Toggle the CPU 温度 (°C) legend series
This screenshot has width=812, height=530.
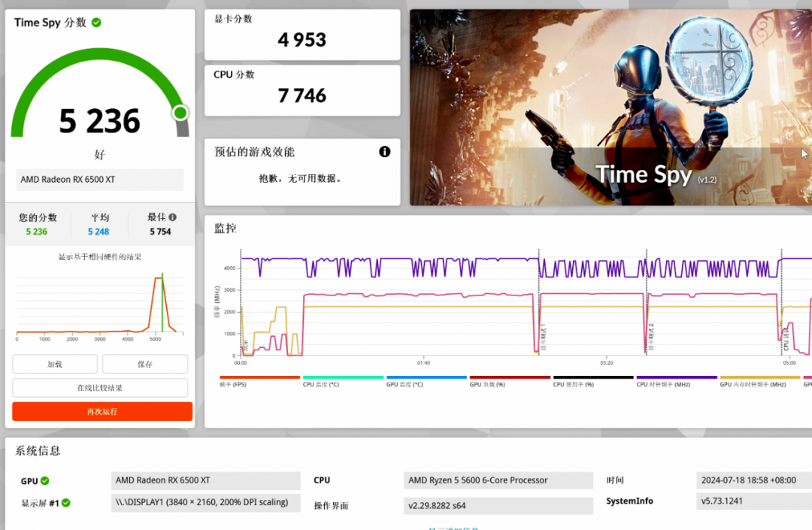point(343,381)
